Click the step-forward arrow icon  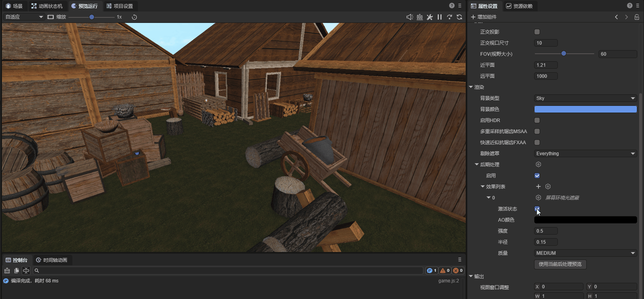pyautogui.click(x=449, y=17)
